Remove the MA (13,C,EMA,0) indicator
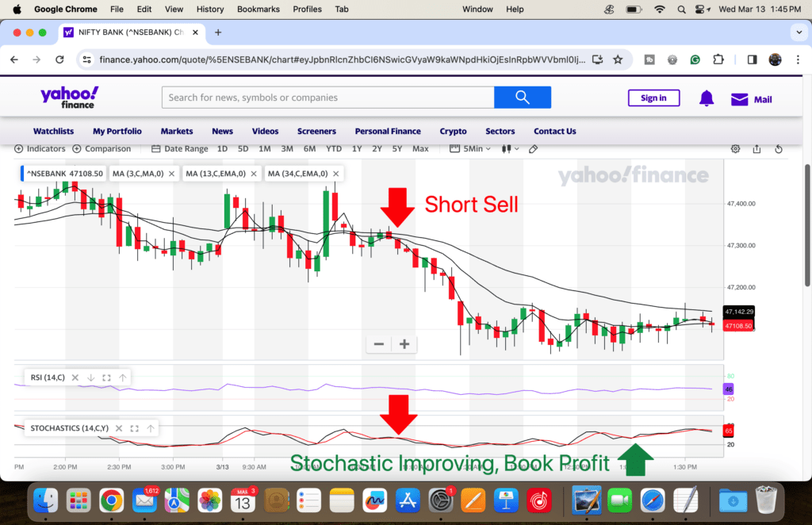The width and height of the screenshot is (812, 525). click(x=254, y=174)
